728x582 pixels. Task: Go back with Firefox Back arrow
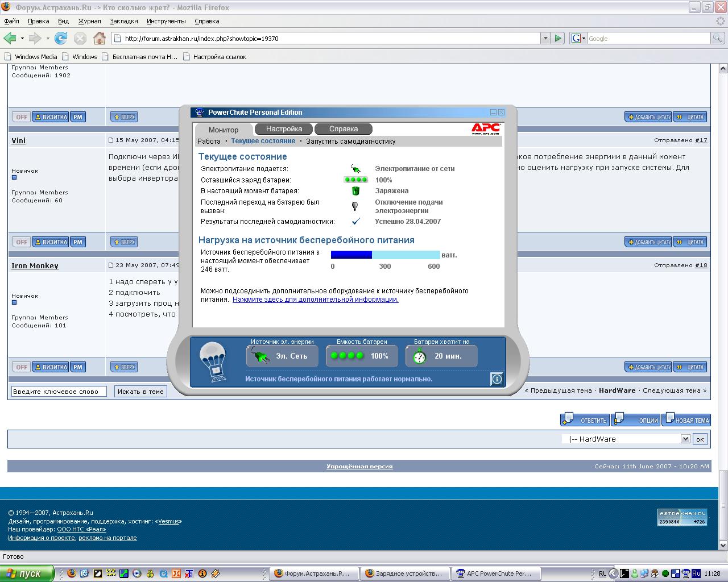coord(9,38)
